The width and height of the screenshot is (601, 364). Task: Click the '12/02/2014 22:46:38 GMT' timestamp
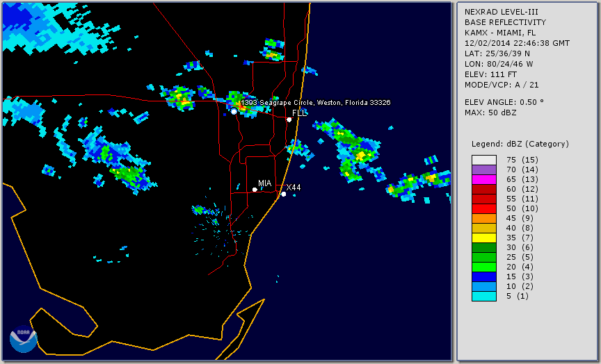[x=517, y=43]
